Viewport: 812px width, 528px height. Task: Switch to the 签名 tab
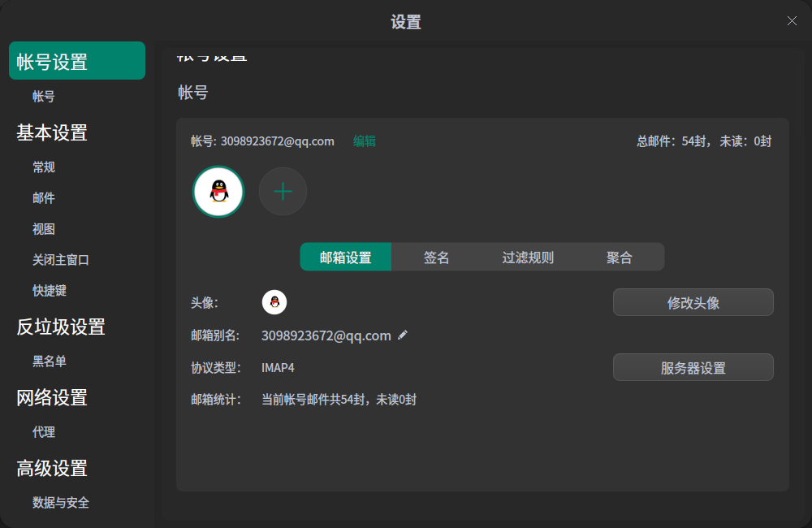[437, 257]
